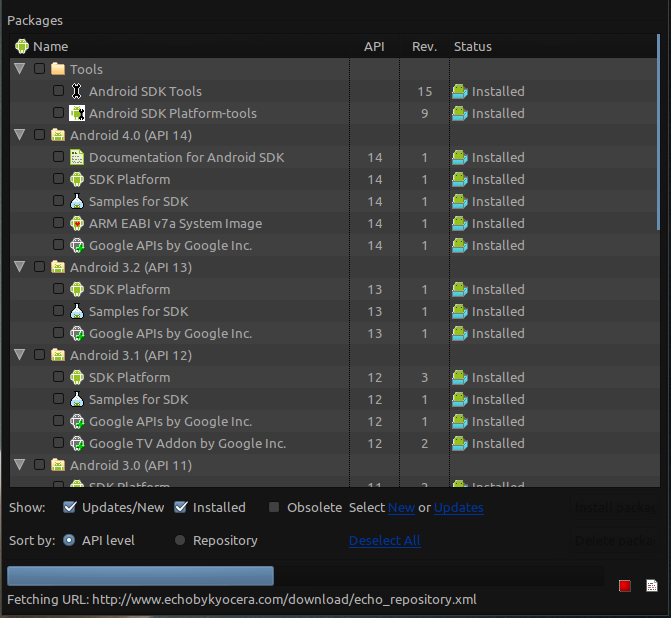Click the Documentation for Android SDK icon
Image resolution: width=671 pixels, height=618 pixels.
tap(77, 157)
